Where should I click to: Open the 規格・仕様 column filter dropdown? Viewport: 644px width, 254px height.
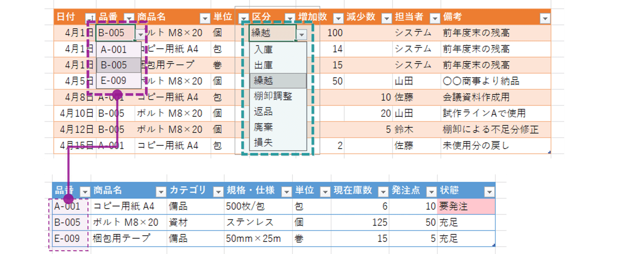point(286,192)
